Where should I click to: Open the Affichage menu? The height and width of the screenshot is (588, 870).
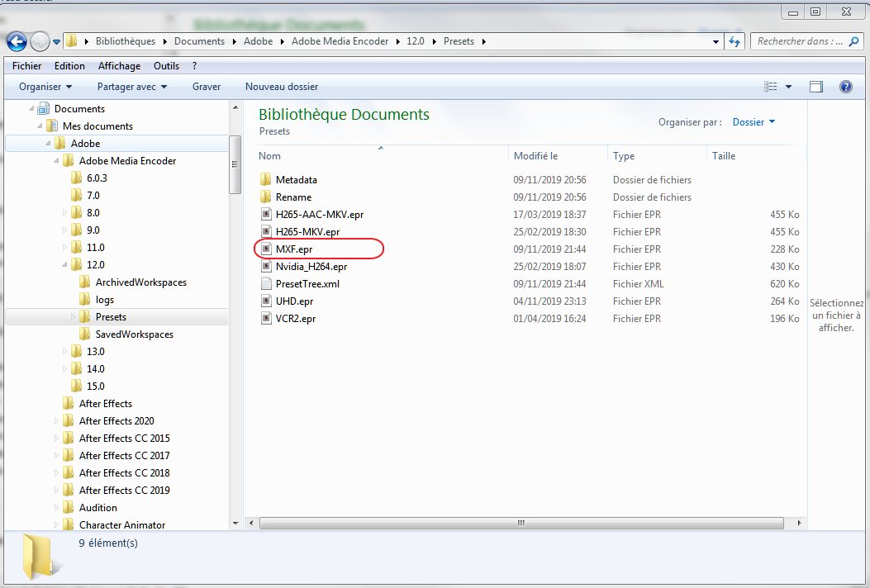coord(119,65)
